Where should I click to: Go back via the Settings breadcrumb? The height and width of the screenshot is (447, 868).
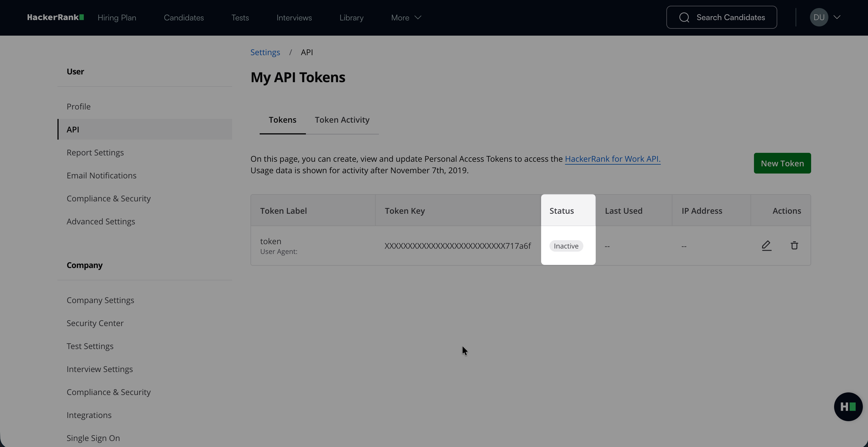coord(265,52)
